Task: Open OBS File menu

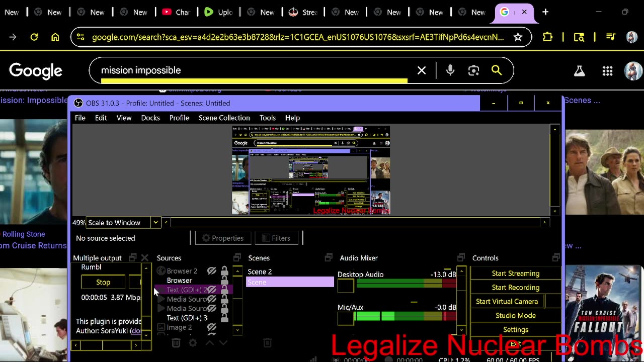Action: pos(80,118)
